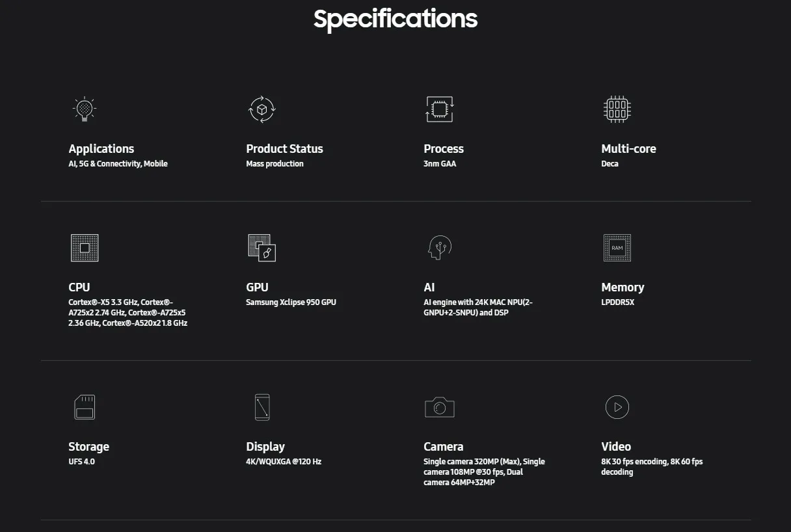The height and width of the screenshot is (532, 791).
Task: Click the Mass production status text
Action: click(275, 164)
